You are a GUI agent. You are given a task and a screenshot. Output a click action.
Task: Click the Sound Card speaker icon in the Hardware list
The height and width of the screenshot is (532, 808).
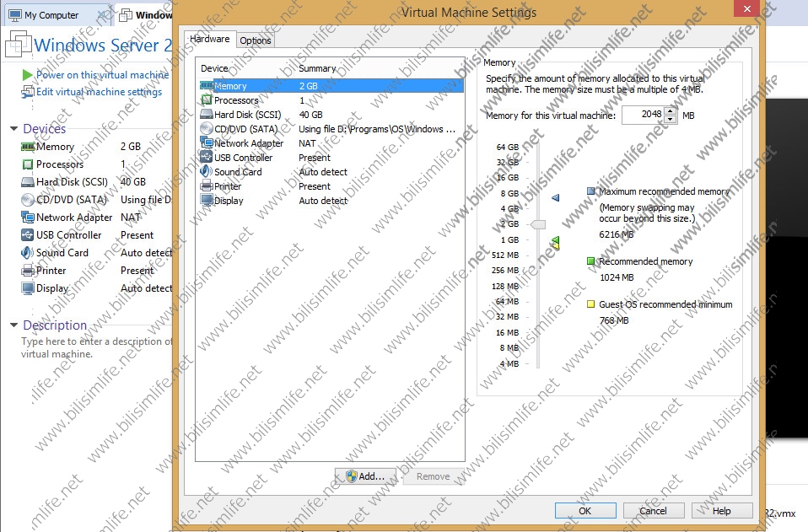[x=207, y=171]
